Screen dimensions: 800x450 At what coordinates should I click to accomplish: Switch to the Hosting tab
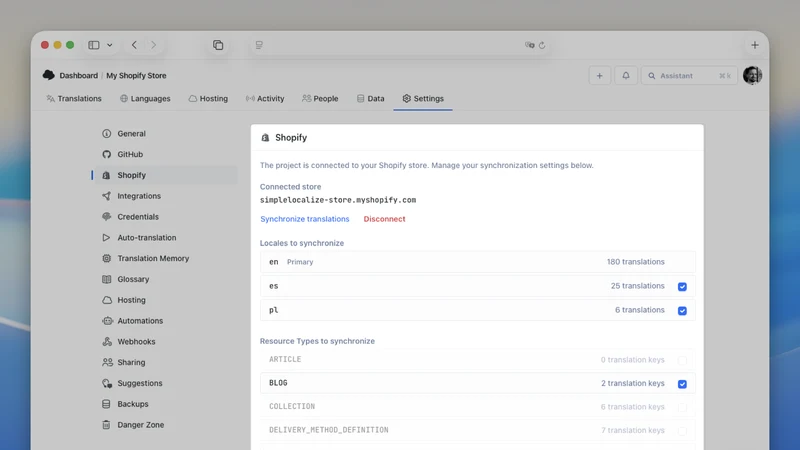coord(208,98)
